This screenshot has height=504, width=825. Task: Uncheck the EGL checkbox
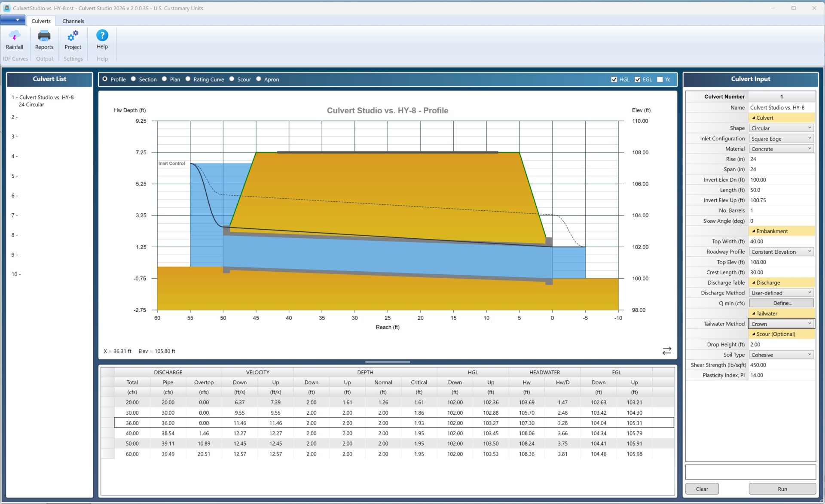click(x=638, y=79)
